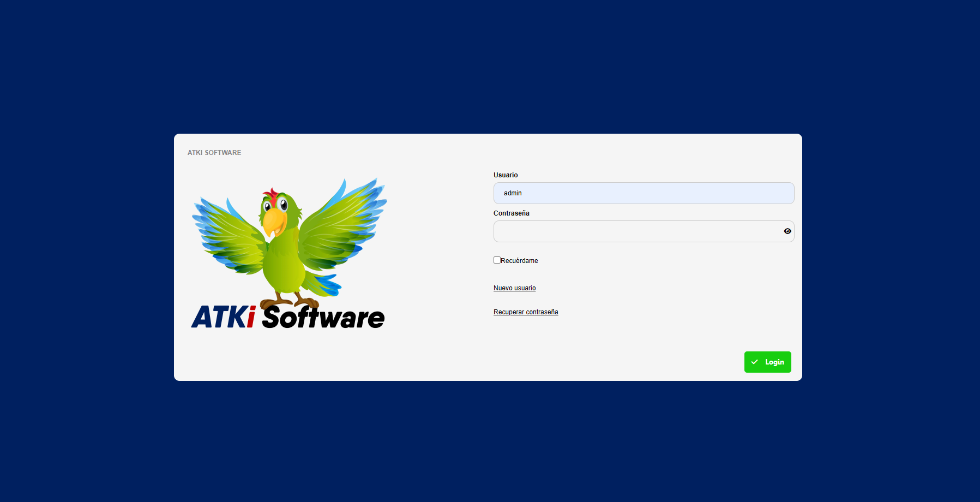Click the Usuario label
The width and height of the screenshot is (980, 502).
(506, 175)
